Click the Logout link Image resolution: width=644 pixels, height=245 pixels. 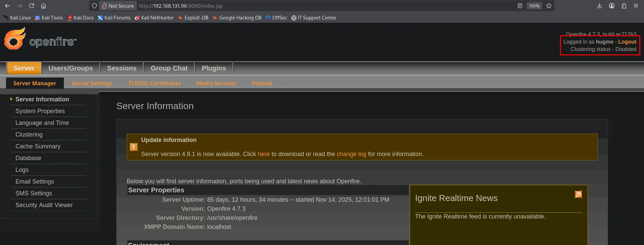click(x=627, y=42)
